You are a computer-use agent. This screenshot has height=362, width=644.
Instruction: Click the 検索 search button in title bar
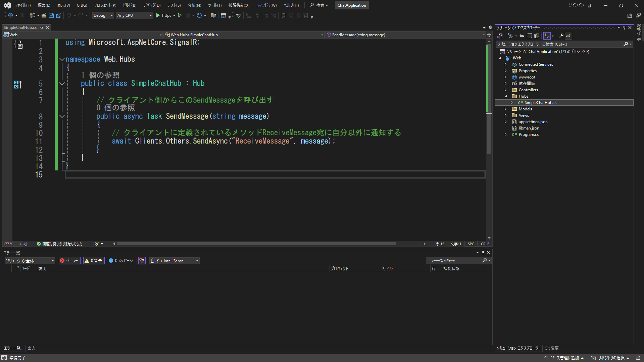pos(318,5)
